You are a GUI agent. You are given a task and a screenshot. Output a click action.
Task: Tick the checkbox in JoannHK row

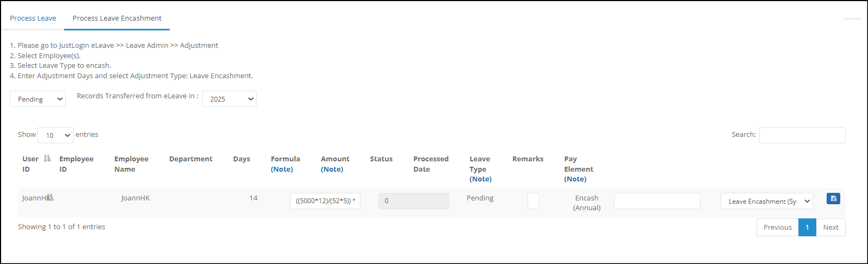[534, 201]
